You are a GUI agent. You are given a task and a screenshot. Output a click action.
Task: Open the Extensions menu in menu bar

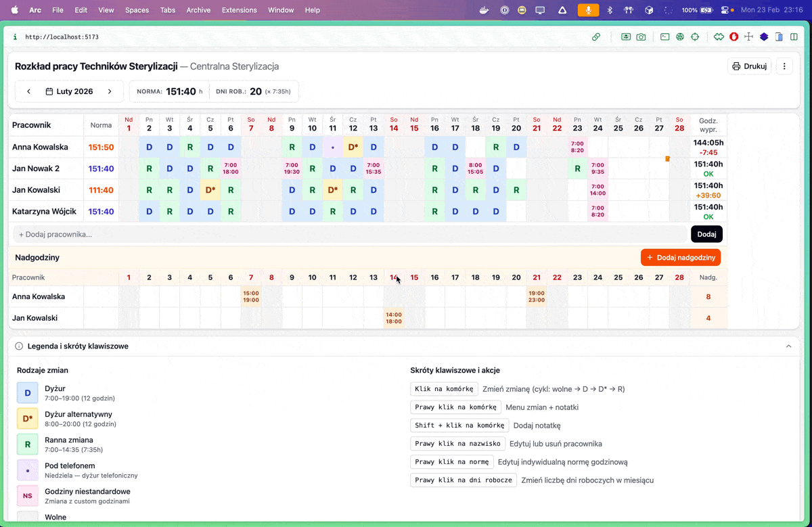(239, 10)
